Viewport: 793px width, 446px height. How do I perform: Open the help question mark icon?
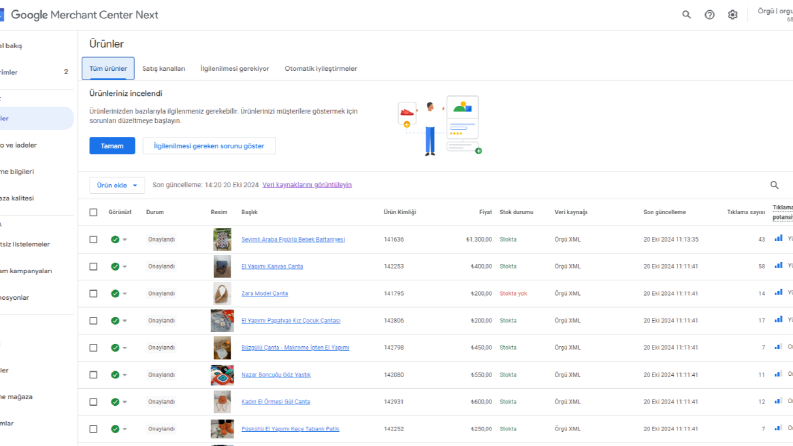click(710, 15)
